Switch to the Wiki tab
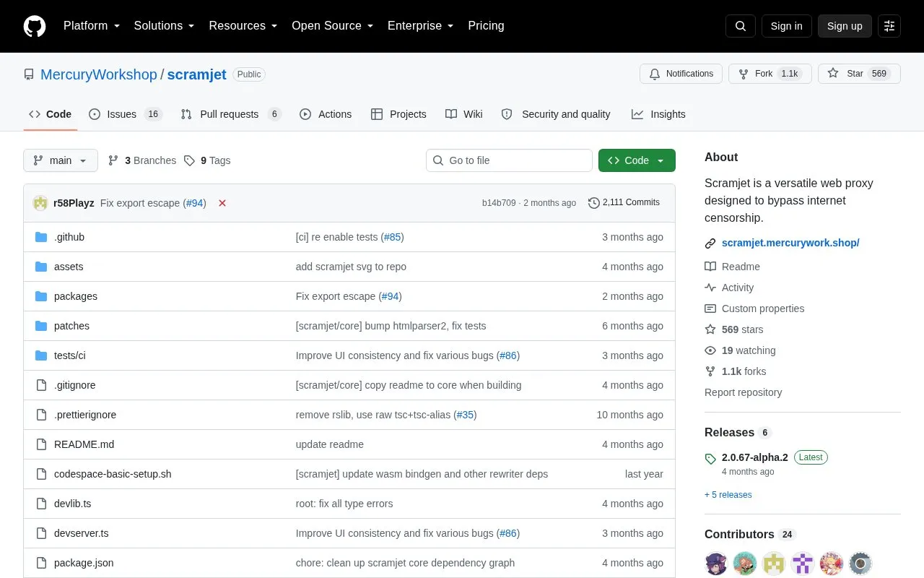The image size is (924, 578). coord(464,114)
